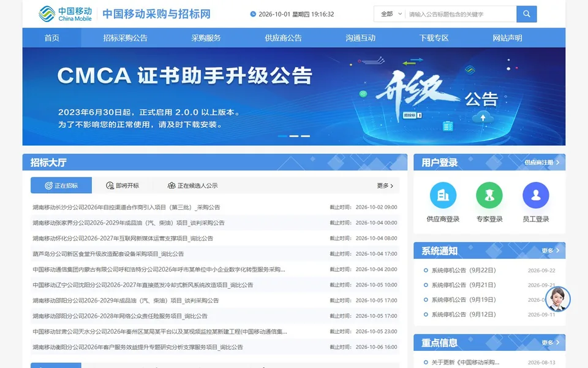Viewport: 588px width, 368px height.
Task: Switch to the 即将开标 tab
Action: tap(123, 185)
